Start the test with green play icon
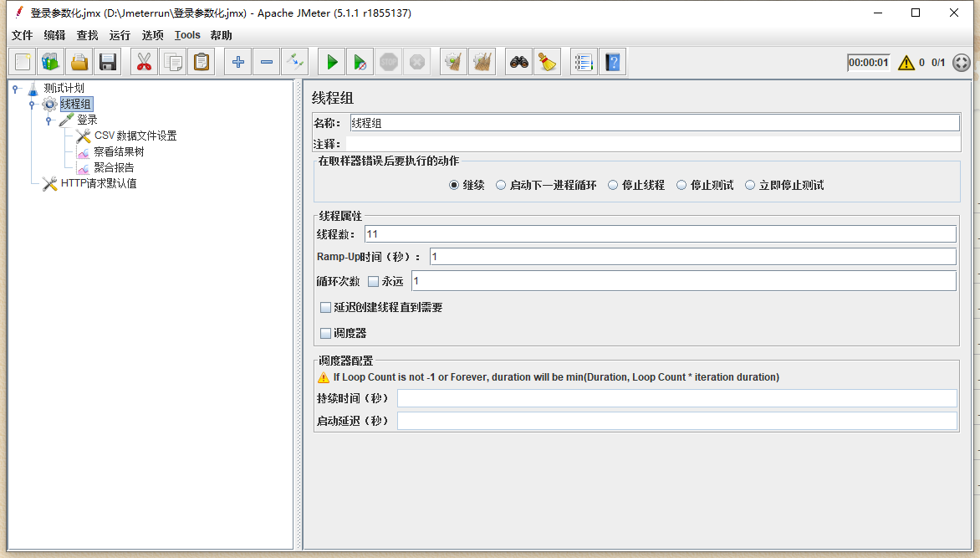 332,62
